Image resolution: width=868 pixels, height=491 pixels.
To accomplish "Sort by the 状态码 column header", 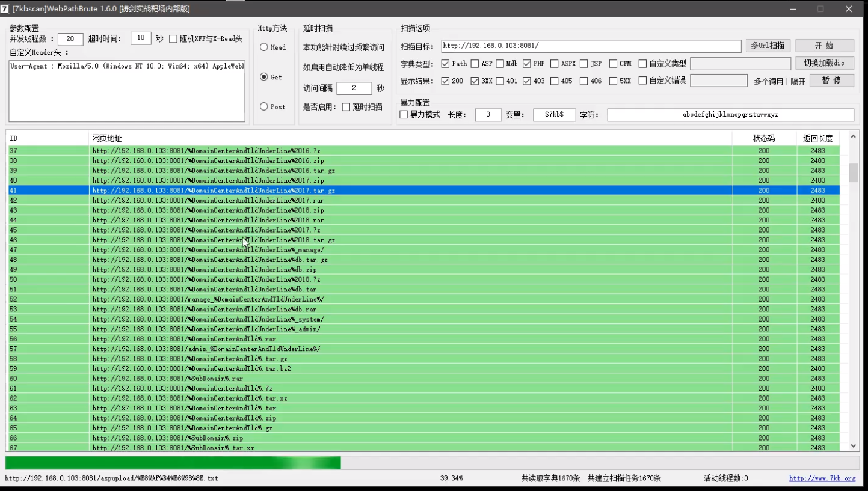I will click(764, 138).
